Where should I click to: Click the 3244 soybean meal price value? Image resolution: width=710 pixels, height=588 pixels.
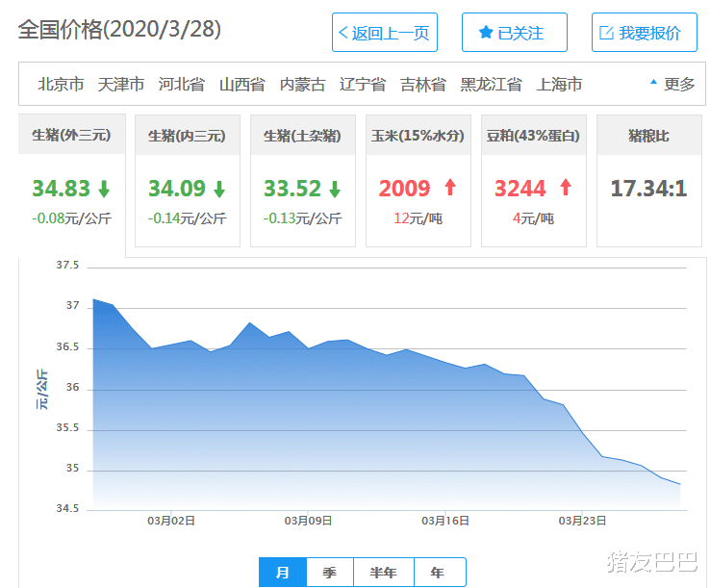520,189
